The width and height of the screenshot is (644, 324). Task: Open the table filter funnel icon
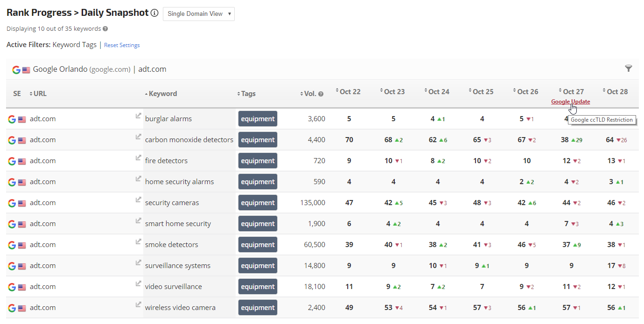tap(629, 69)
